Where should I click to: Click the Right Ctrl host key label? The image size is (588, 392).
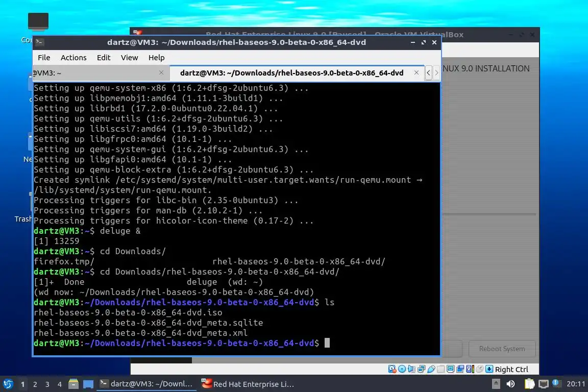511,370
